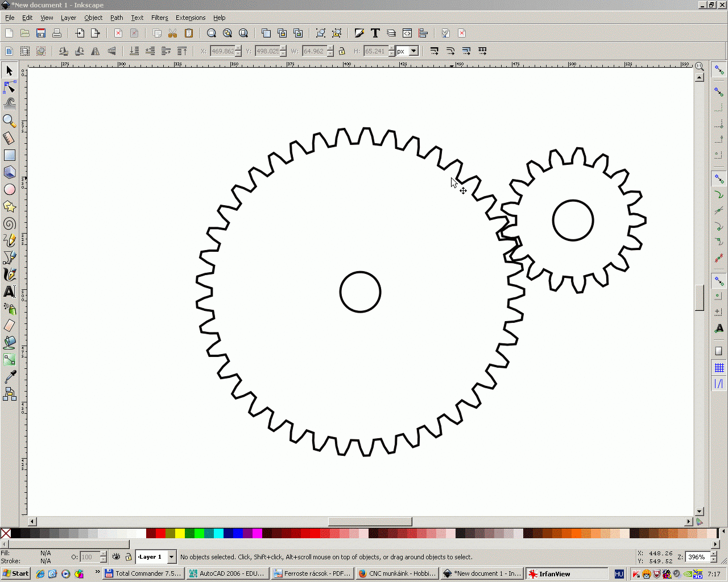Toggle the global enable snapping button
The width and height of the screenshot is (728, 582).
[719, 70]
